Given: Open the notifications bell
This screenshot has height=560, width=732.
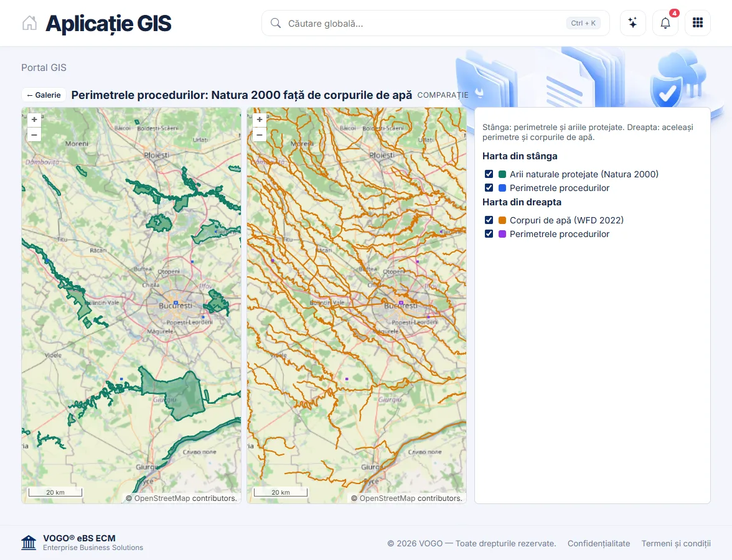Looking at the screenshot, I should coord(665,23).
